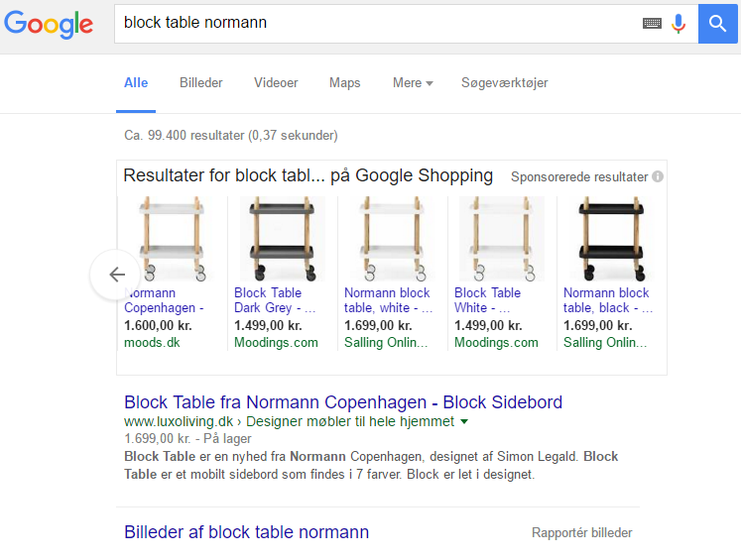The width and height of the screenshot is (741, 560).
Task: Expand the Mere dropdown menu
Action: tap(413, 83)
